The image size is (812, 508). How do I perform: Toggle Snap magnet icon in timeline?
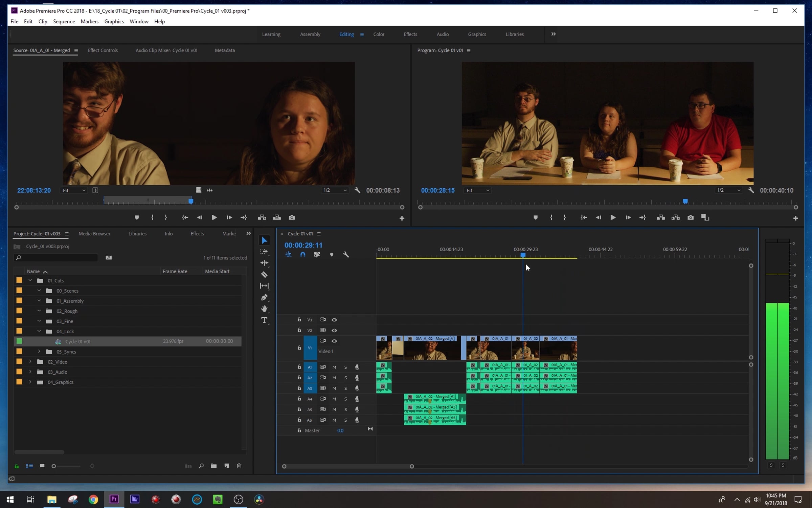[303, 254]
